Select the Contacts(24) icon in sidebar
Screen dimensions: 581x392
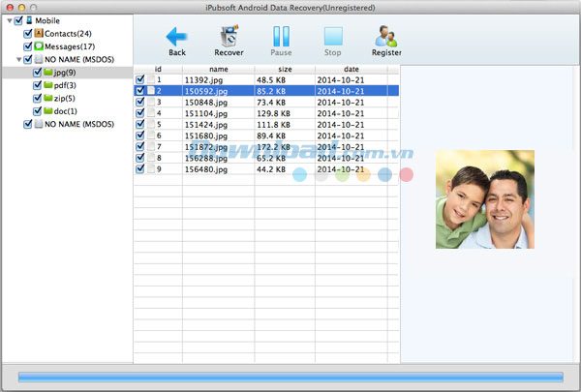(40, 33)
